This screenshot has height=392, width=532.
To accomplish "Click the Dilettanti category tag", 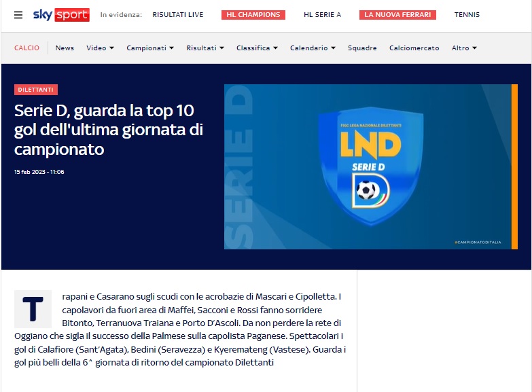I will point(36,90).
